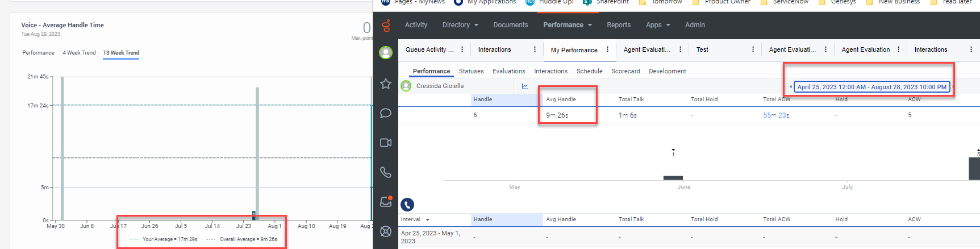Go to Activity in top navigation
Screen dimensions: 980x249
416,25
